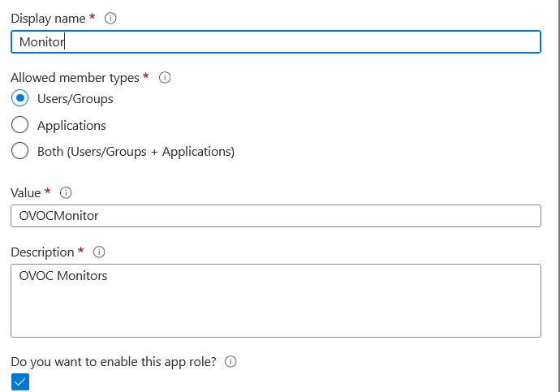Click the Value field containing OVOCMonitor

click(x=276, y=216)
